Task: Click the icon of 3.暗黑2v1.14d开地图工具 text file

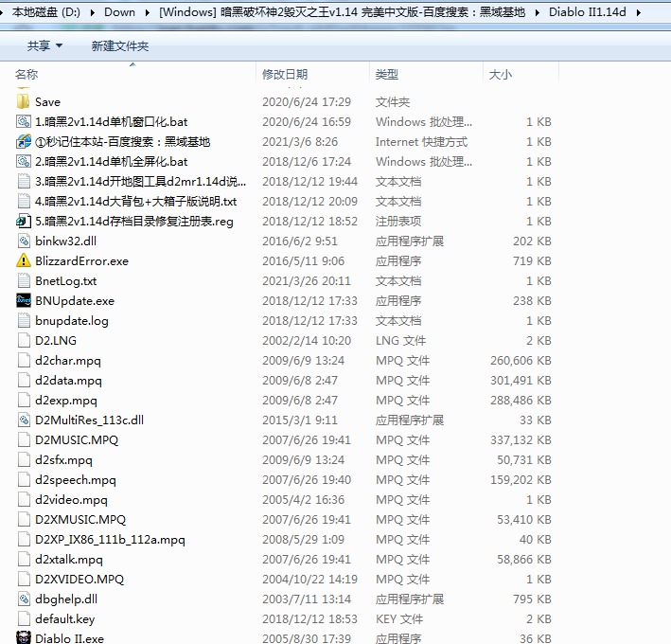Action: click(24, 182)
